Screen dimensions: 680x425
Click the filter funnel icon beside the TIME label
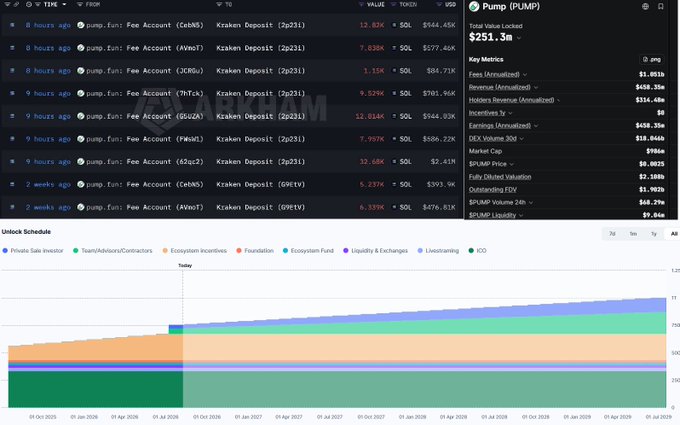[38, 4]
